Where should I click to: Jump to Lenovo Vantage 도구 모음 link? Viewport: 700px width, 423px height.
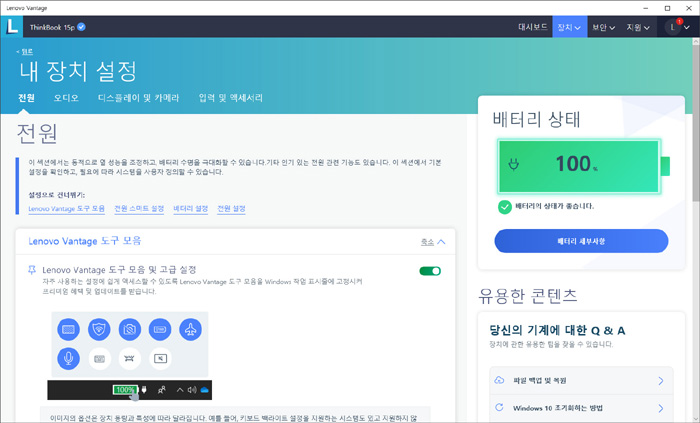67,209
